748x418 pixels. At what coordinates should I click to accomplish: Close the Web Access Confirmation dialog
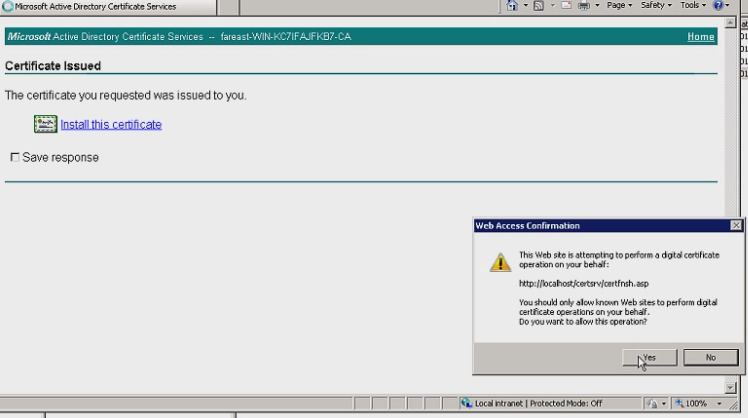[x=736, y=225]
